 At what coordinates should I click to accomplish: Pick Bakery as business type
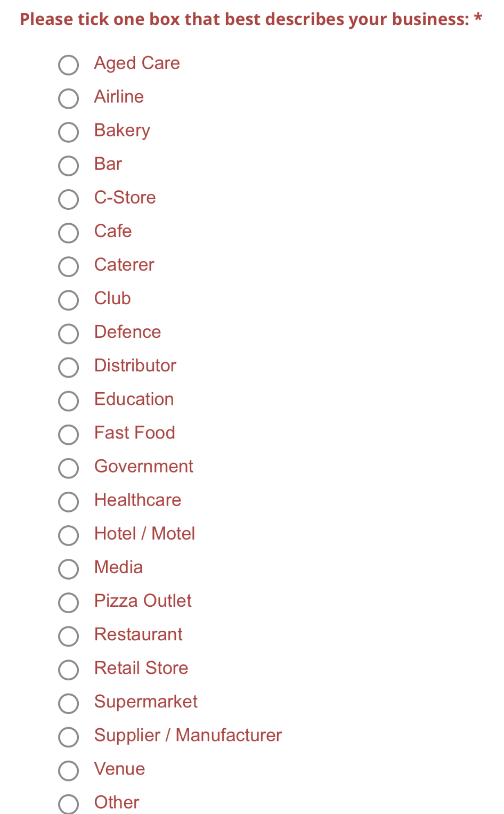click(68, 132)
